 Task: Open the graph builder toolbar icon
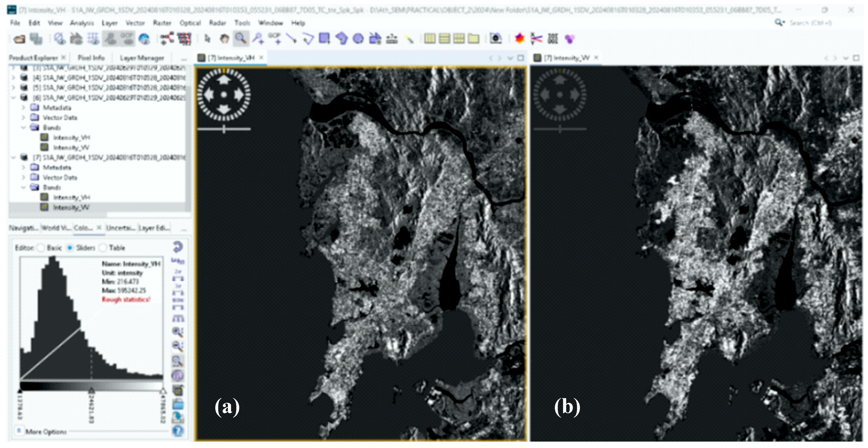pos(167,38)
